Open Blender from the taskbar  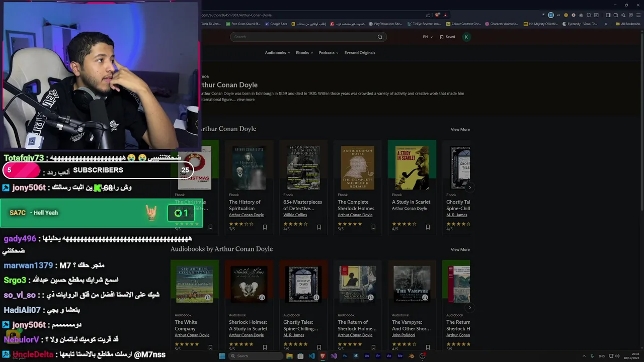411,356
